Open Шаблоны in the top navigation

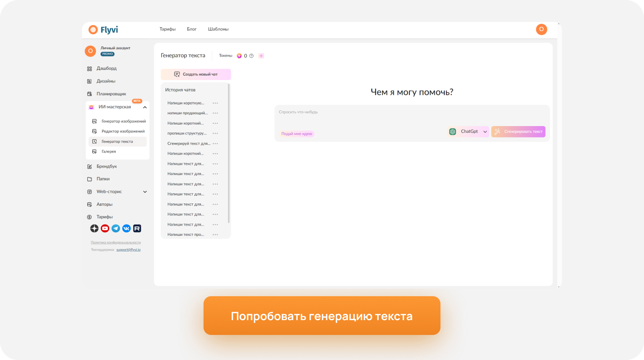218,29
